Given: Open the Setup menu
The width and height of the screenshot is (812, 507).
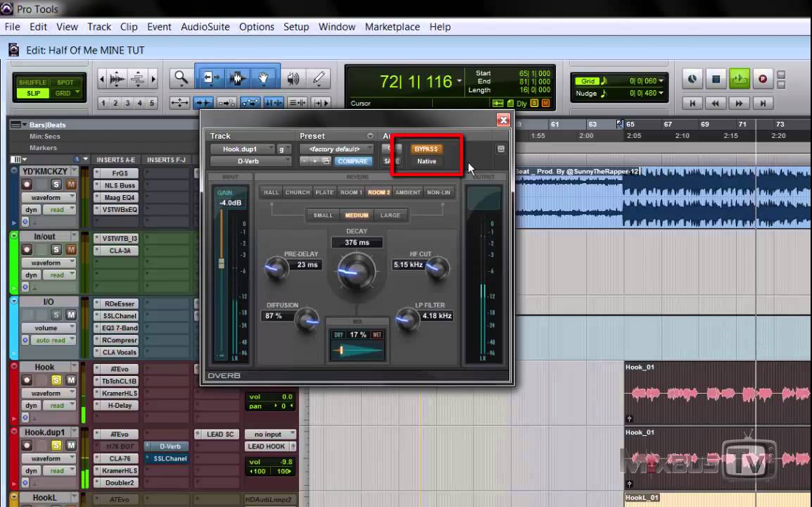Looking at the screenshot, I should click(296, 27).
